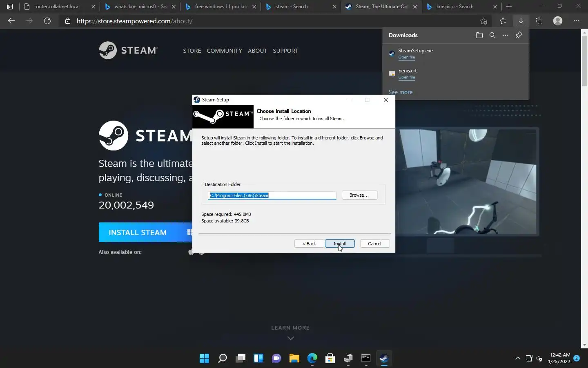Open more options in Downloads panel
This screenshot has height=368, width=588.
[506, 35]
